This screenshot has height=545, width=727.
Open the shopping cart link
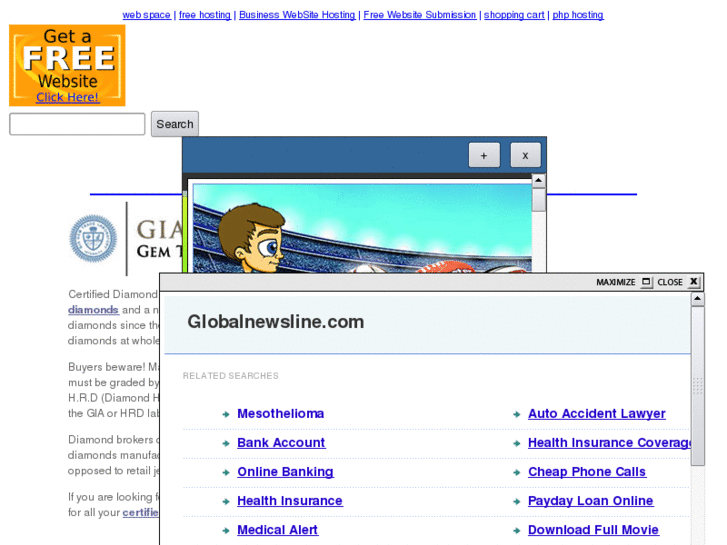(x=514, y=15)
